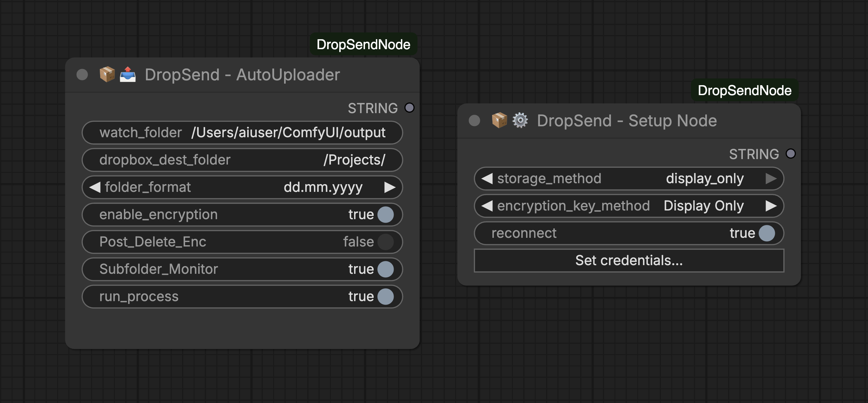Select the DropSend - AutoUploader title text
Viewport: 868px width, 403px height.
coord(242,75)
